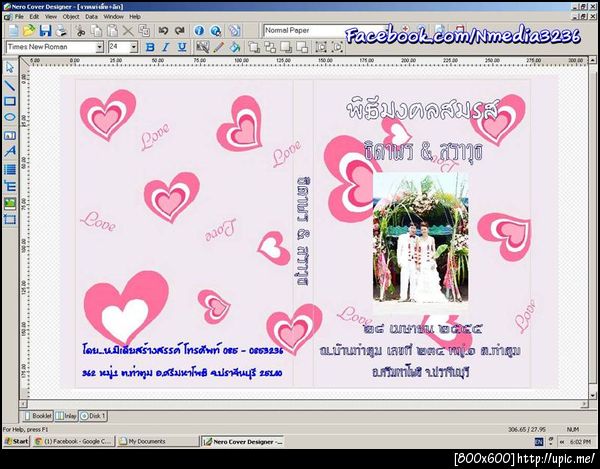The height and width of the screenshot is (469, 600).
Task: Open the Help menu
Action: pos(135,17)
